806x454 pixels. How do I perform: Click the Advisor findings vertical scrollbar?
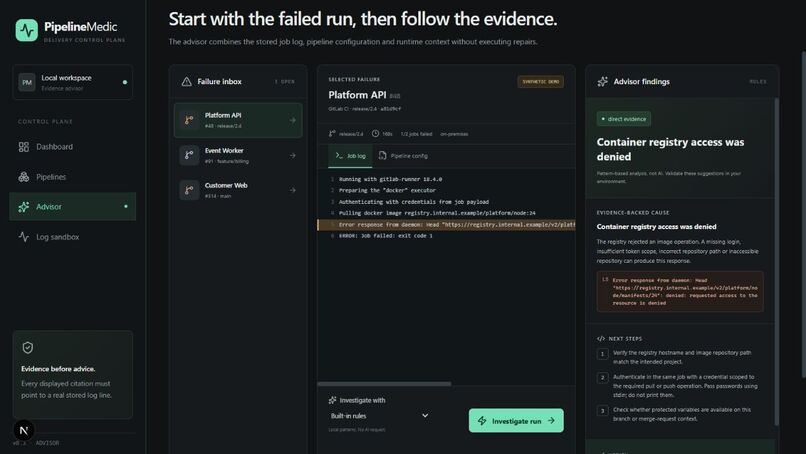pos(776,261)
